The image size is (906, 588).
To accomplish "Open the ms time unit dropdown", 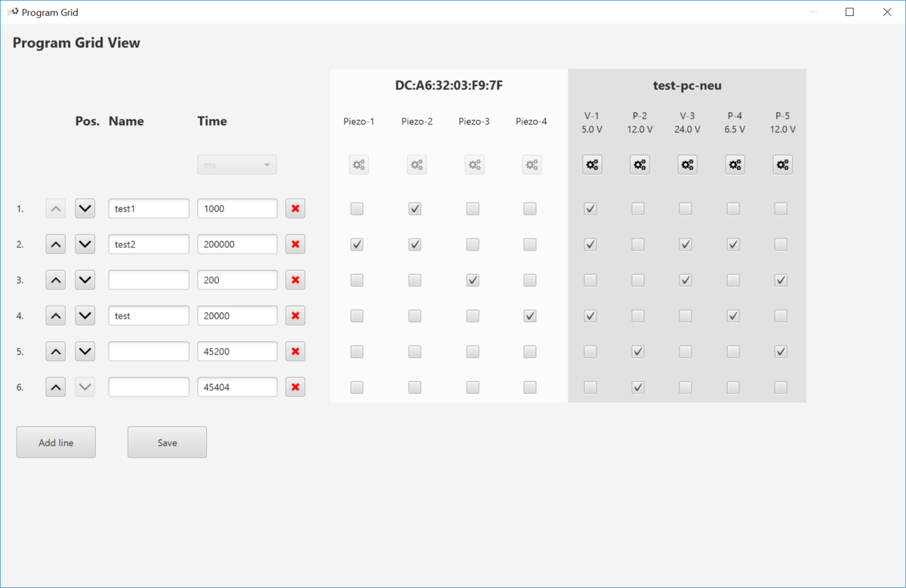I will click(236, 165).
